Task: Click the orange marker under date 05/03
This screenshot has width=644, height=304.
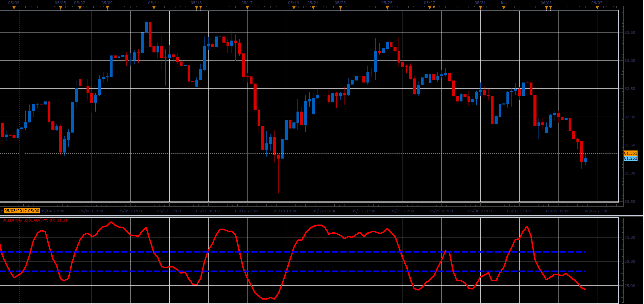Action: [x=14, y=8]
